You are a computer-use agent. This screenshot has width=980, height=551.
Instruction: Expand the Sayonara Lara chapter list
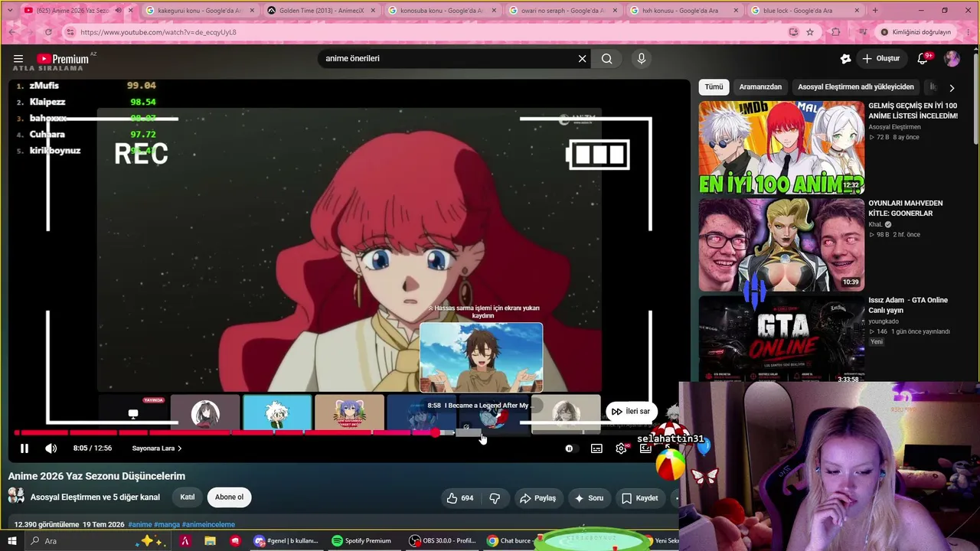coord(157,448)
